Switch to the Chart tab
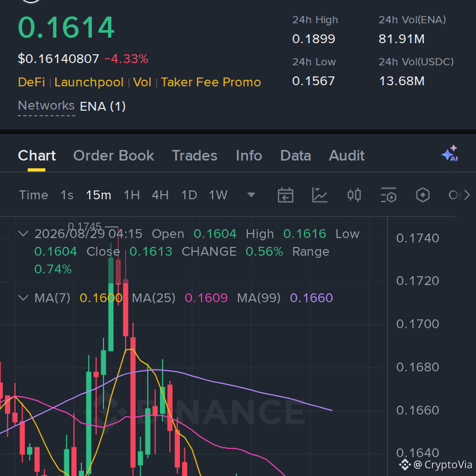Screen dimensions: 476x476 (37, 156)
